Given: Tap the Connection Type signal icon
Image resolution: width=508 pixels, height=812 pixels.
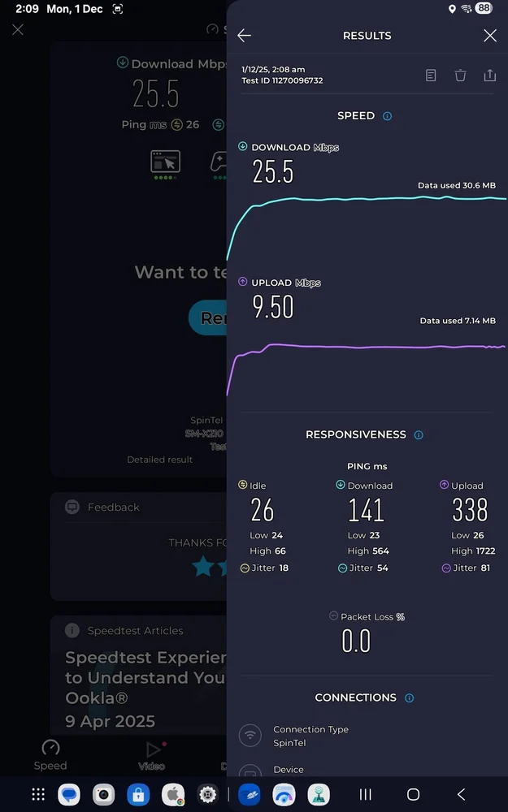Looking at the screenshot, I should coord(250,736).
